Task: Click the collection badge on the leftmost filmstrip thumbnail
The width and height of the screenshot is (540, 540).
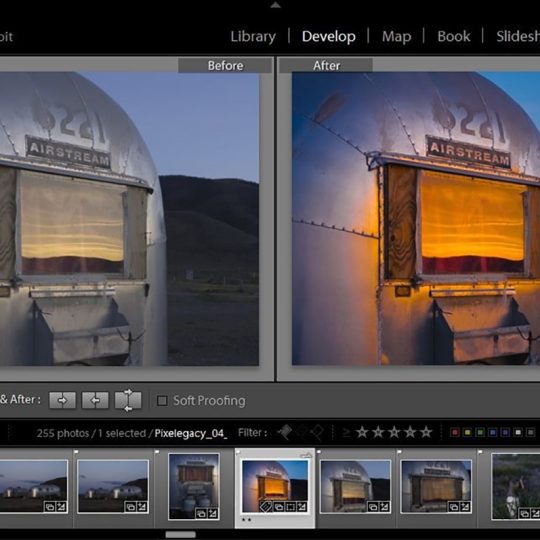Action: coord(50,507)
